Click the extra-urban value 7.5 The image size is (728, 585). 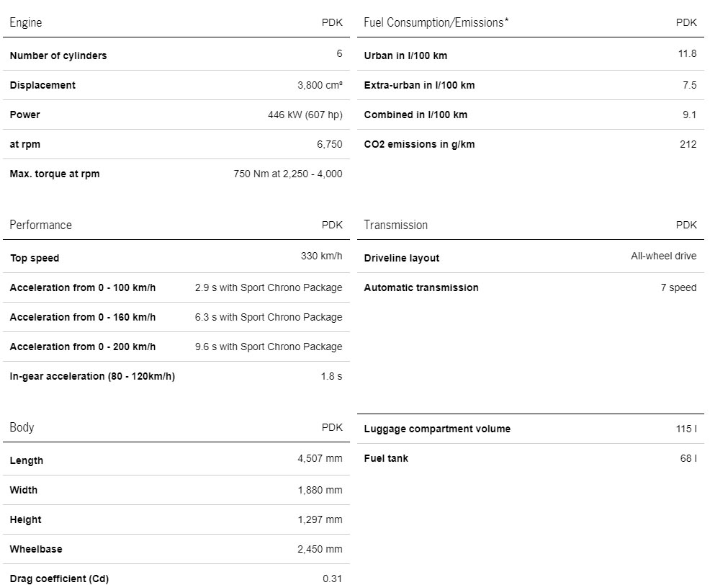tap(689, 85)
